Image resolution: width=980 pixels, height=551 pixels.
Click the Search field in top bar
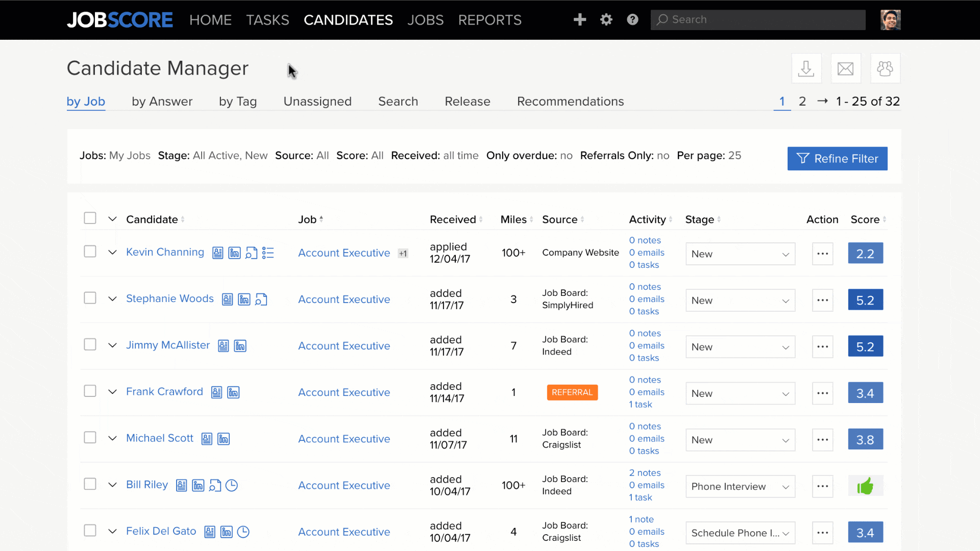point(758,20)
